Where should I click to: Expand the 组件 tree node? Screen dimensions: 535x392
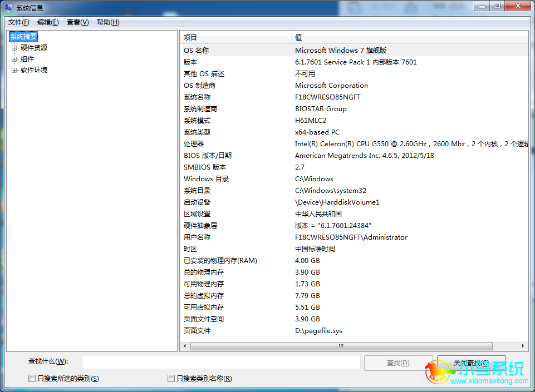click(14, 59)
